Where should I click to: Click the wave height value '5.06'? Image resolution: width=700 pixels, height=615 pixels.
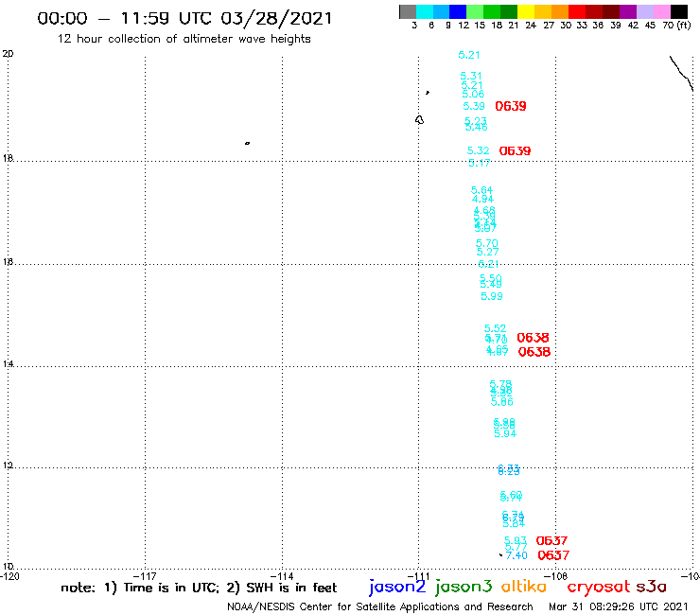[x=473, y=94]
